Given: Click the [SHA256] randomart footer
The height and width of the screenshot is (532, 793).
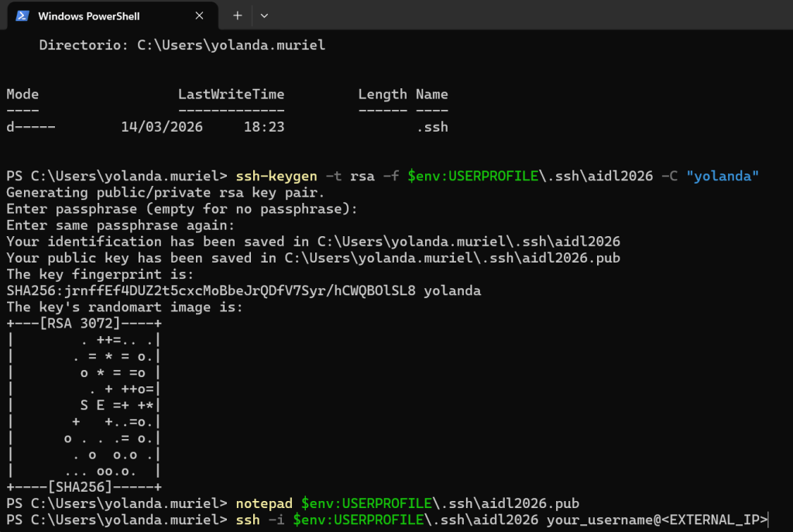Looking at the screenshot, I should (x=83, y=486).
